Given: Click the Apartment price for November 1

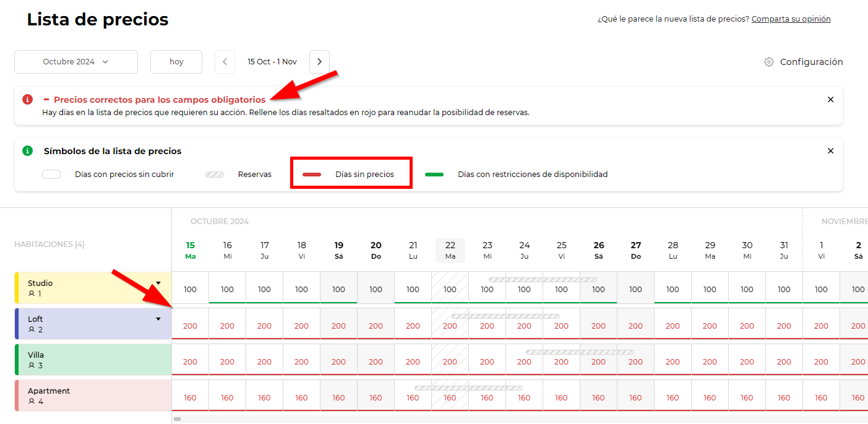Looking at the screenshot, I should tap(821, 397).
